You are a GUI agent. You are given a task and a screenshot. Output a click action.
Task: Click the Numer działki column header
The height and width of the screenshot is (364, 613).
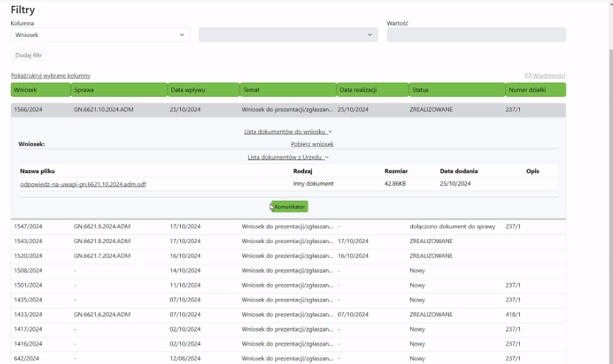click(535, 90)
